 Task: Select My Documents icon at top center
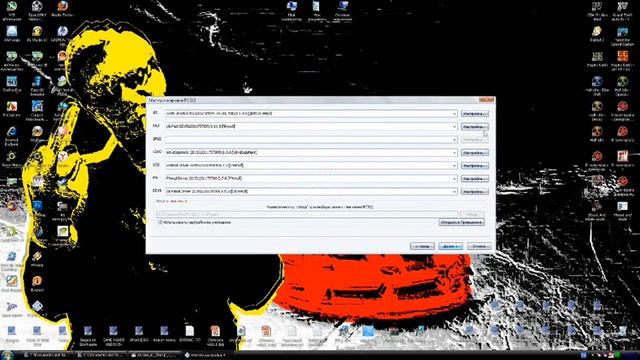tap(317, 10)
